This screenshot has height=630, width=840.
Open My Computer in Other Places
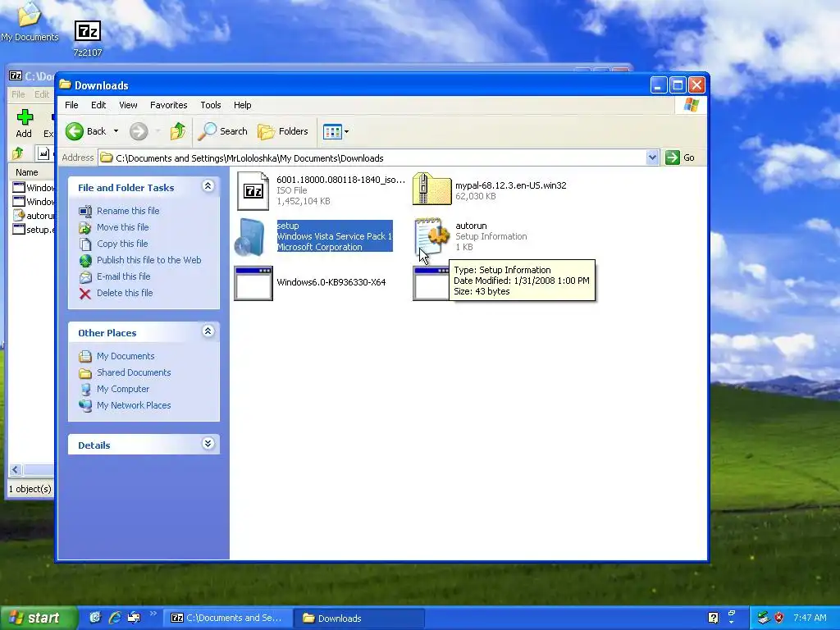point(123,389)
